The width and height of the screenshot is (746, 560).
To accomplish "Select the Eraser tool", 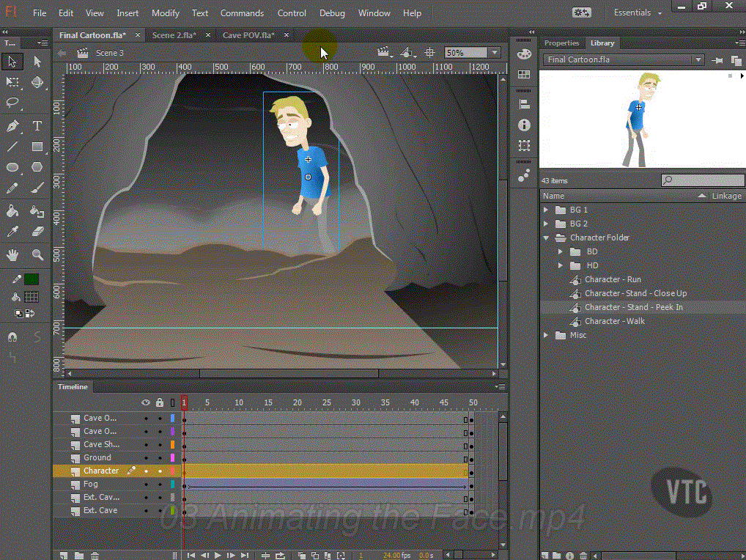I will click(x=37, y=232).
